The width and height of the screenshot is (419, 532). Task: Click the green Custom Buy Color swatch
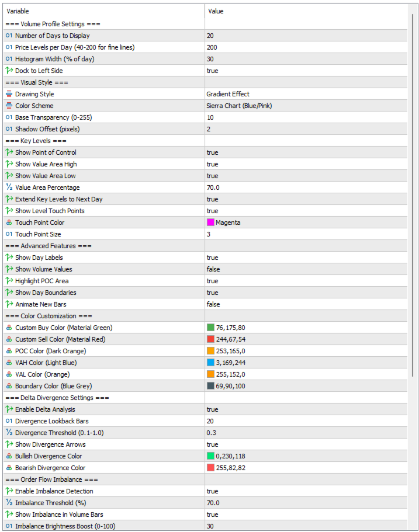(x=211, y=328)
